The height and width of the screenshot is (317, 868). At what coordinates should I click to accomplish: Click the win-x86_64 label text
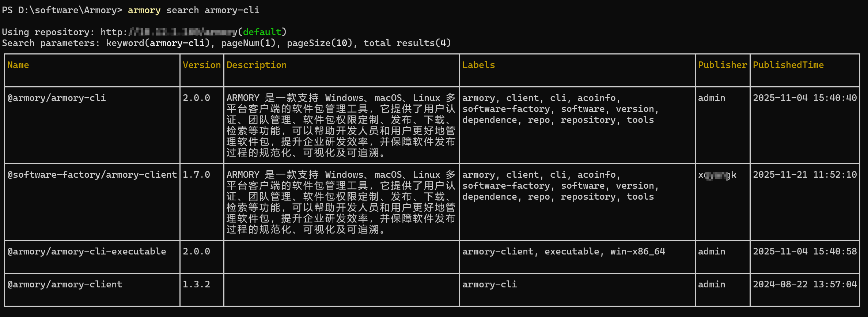point(637,252)
